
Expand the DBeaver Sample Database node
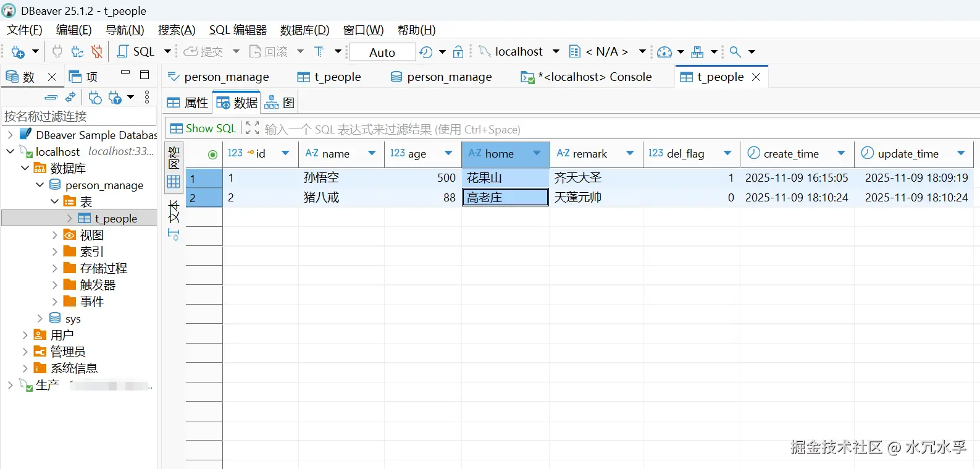point(10,135)
